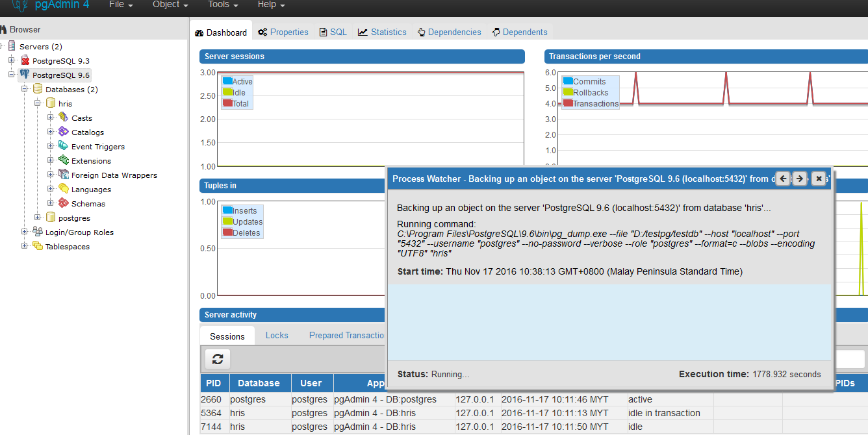Click the pg_dump running command text
The image size is (868, 435).
pyautogui.click(x=606, y=243)
